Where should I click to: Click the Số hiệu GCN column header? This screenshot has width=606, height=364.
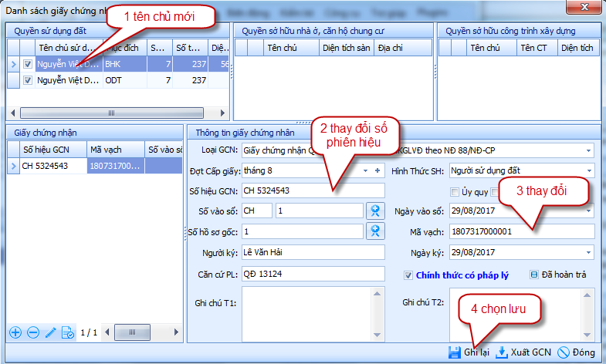pyautogui.click(x=52, y=150)
